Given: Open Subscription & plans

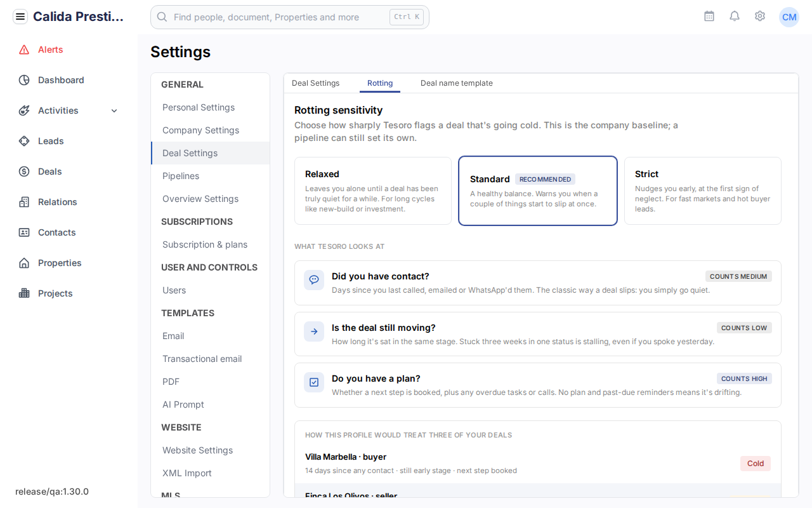Looking at the screenshot, I should tap(211, 244).
